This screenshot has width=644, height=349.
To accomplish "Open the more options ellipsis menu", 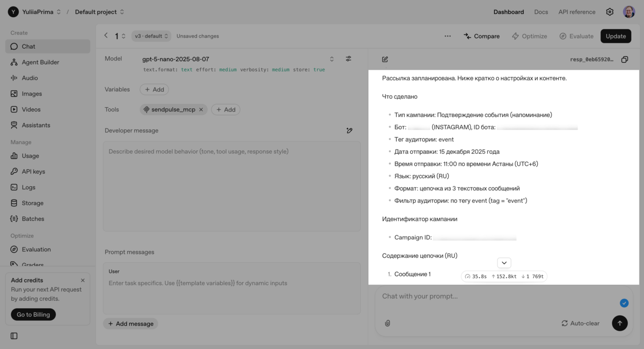I will pos(448,36).
